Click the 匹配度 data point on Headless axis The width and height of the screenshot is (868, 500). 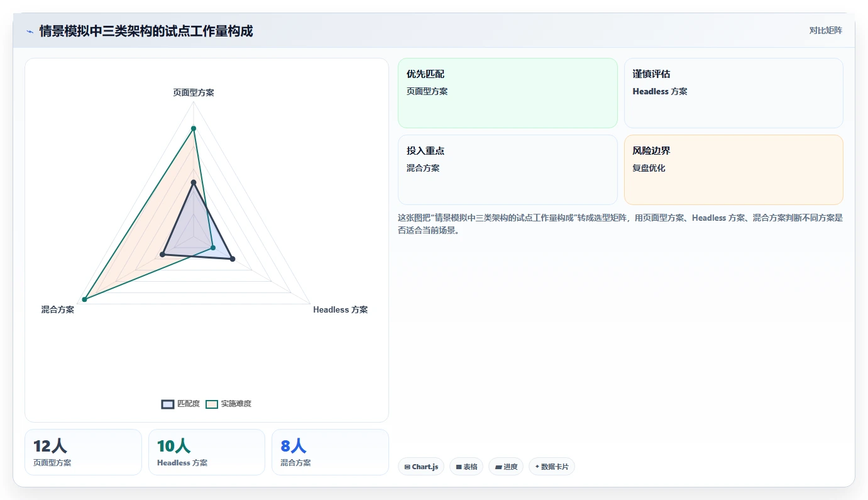click(x=233, y=259)
